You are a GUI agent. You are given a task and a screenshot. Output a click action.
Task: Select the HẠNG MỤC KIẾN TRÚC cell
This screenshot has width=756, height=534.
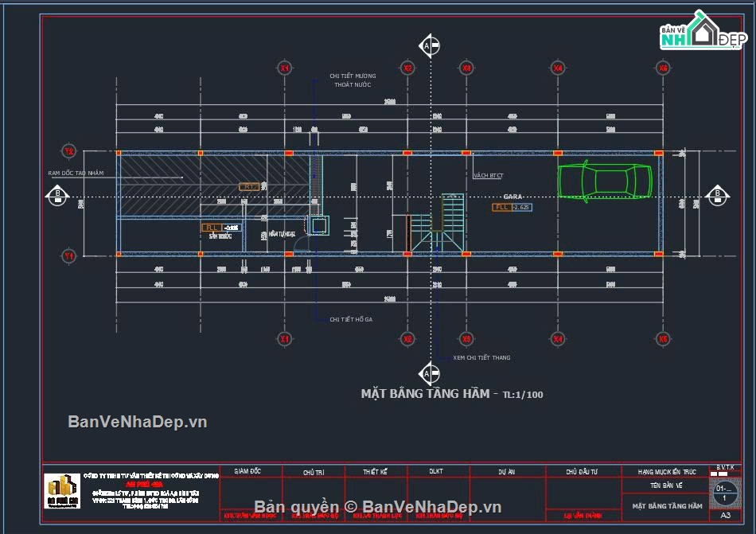(x=667, y=472)
